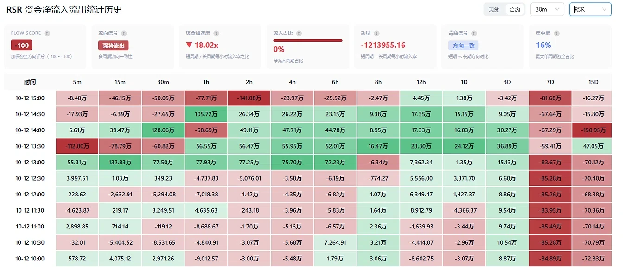This screenshot has width=644, height=267.
Task: Switch to 合约 market mode
Action: 515,9
